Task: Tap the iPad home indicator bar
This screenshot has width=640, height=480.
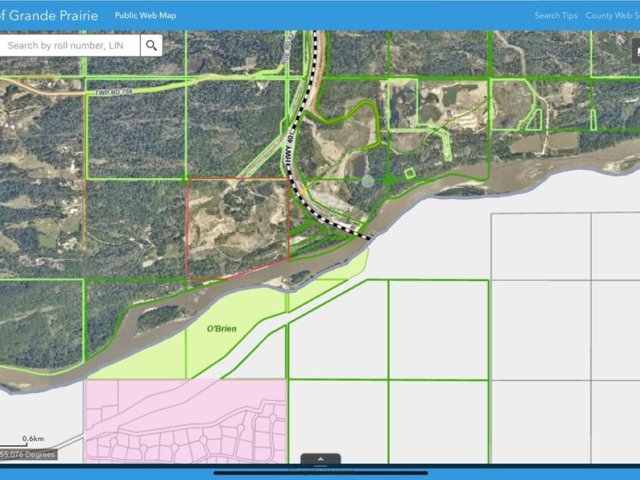Action: pyautogui.click(x=320, y=473)
